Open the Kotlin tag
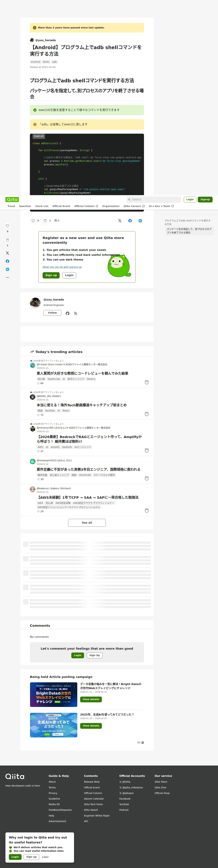Screen dimensions: 218x868 coord(46,62)
